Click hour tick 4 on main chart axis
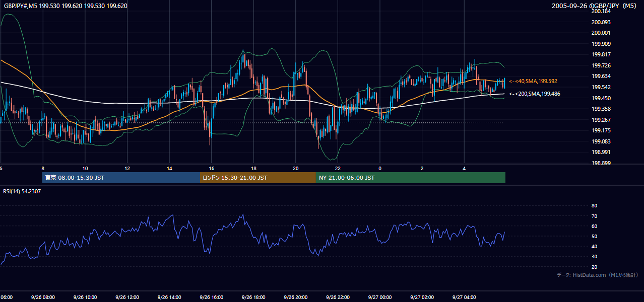Screen dimensions: 644x302 point(464,169)
